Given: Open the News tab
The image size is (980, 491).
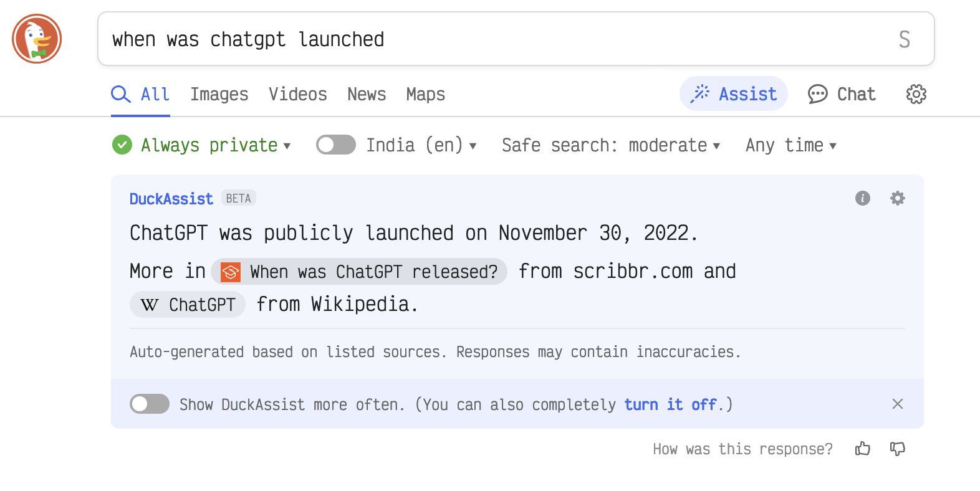Looking at the screenshot, I should pos(367,95).
